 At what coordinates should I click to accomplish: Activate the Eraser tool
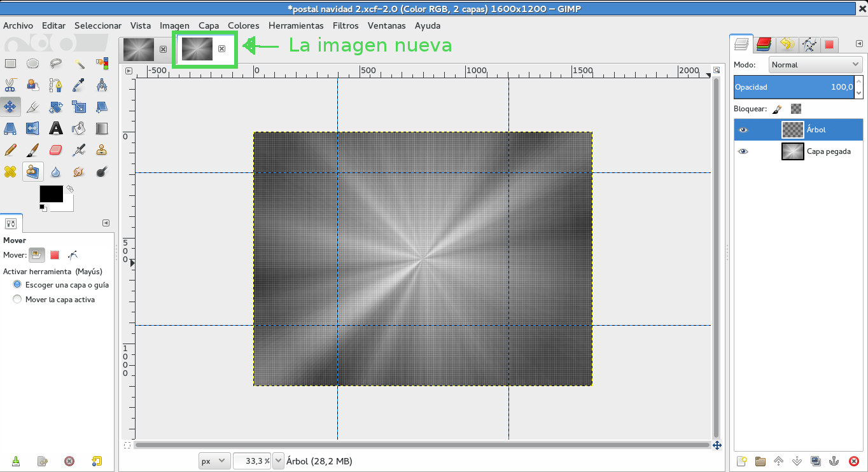[x=55, y=149]
